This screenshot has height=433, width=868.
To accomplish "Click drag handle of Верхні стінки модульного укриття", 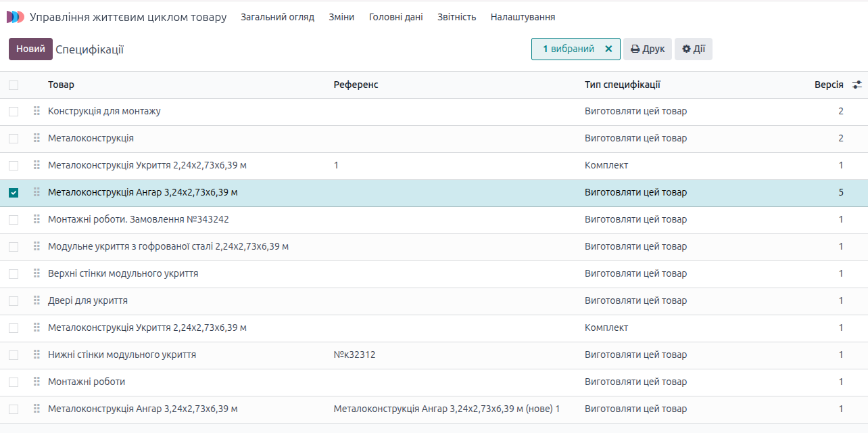I will 37,273.
